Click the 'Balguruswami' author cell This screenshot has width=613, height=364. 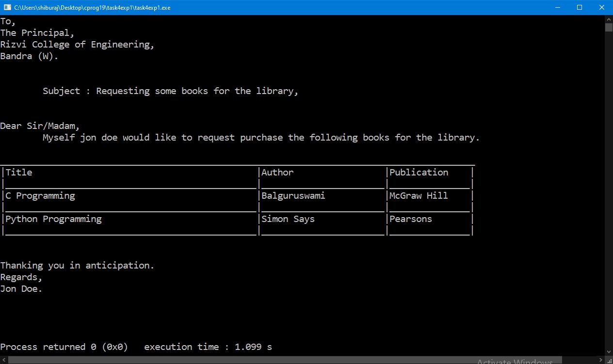pos(293,196)
